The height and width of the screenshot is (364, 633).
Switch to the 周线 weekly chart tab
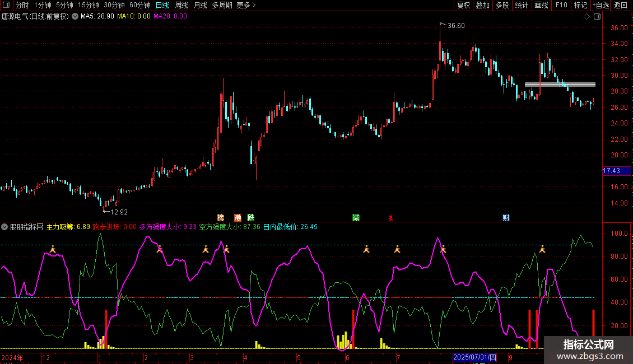click(x=181, y=5)
